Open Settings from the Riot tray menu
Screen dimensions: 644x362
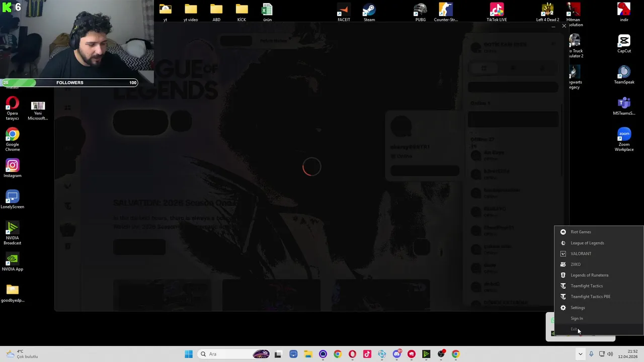599,308
